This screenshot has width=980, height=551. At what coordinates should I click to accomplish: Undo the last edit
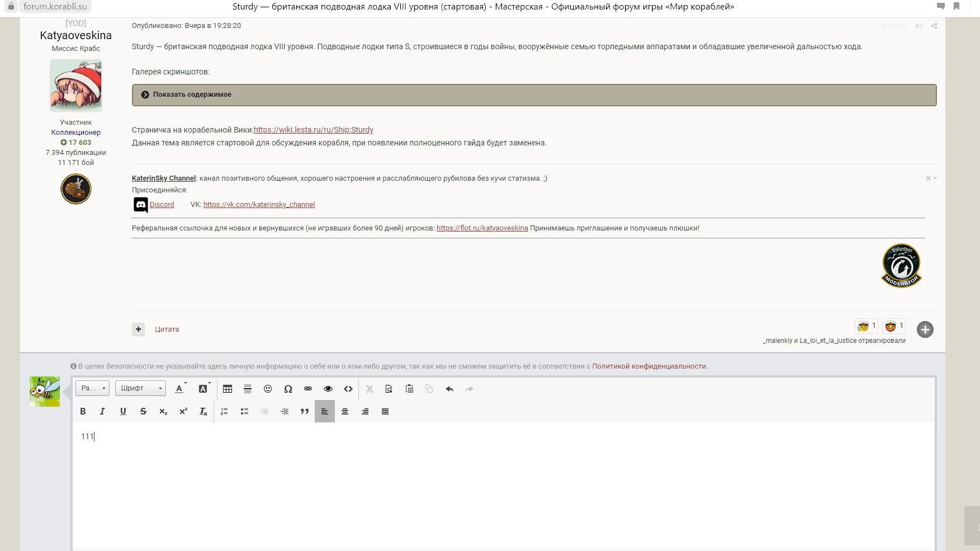[x=449, y=389]
